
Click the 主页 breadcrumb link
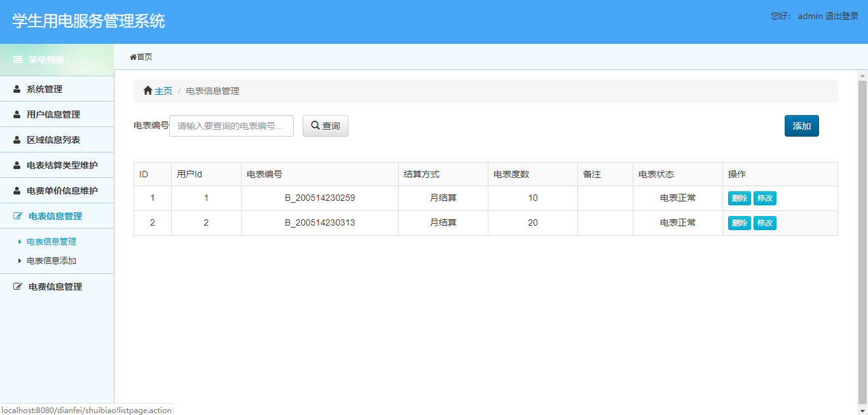coord(163,91)
